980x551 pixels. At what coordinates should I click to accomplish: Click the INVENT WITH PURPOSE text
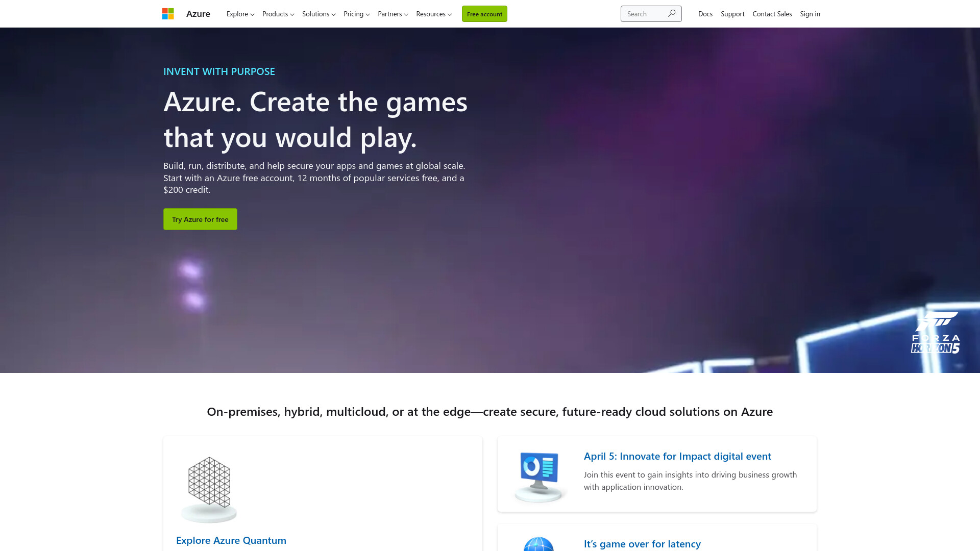click(219, 71)
